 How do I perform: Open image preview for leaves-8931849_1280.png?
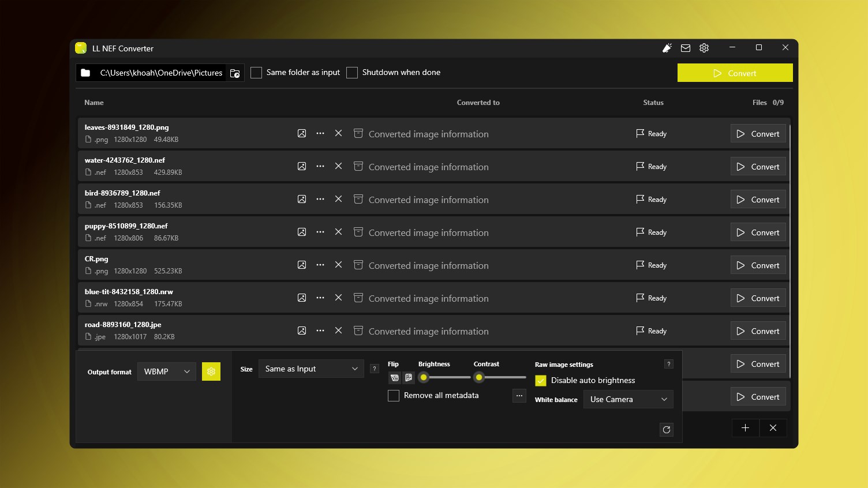tap(302, 133)
